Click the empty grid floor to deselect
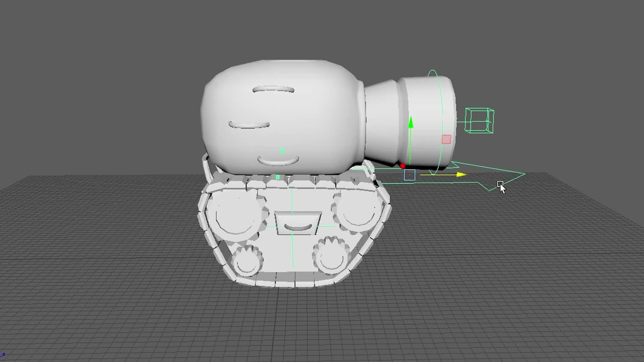The width and height of the screenshot is (644, 362). click(x=134, y=318)
